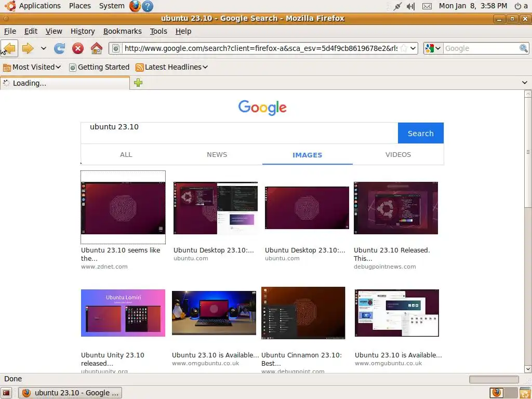Open the list all tabs dropdown arrow

[x=525, y=83]
